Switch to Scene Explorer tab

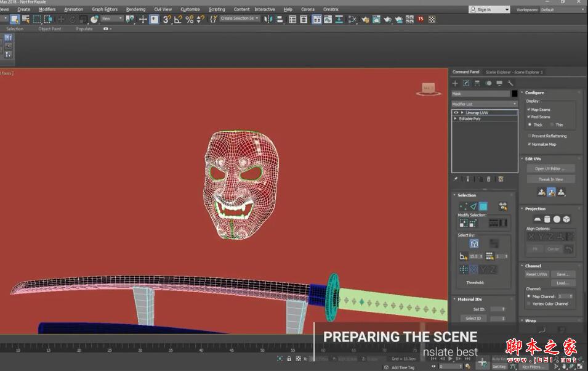click(x=514, y=72)
